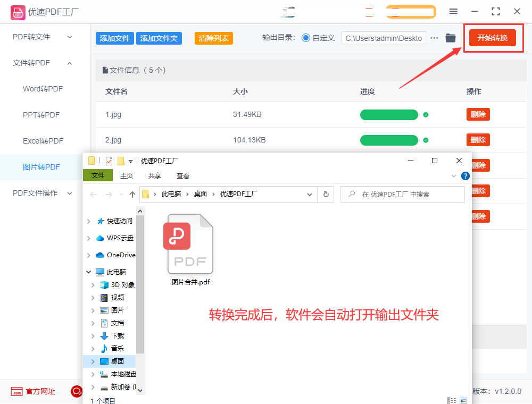Delete the 1.jpg row

coord(478,115)
